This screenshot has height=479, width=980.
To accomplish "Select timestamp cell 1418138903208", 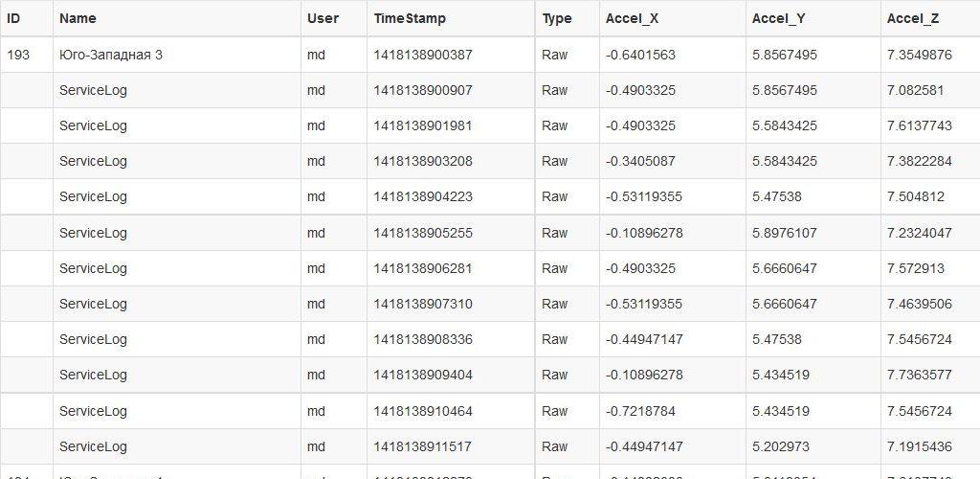I will [423, 161].
